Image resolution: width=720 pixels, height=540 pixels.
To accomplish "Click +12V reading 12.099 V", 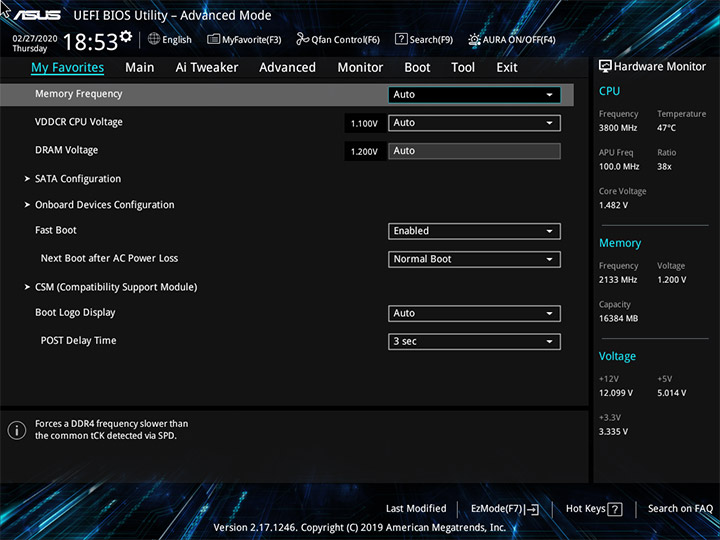I will (x=616, y=393).
